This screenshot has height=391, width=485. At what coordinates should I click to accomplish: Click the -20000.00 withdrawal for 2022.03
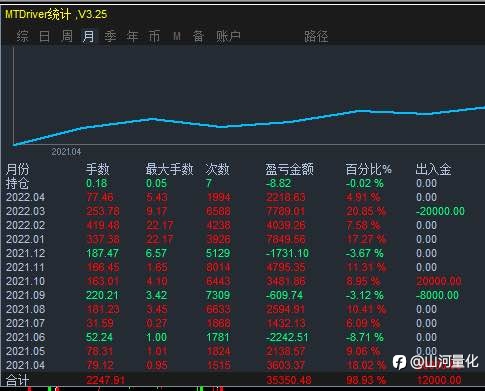coord(440,211)
